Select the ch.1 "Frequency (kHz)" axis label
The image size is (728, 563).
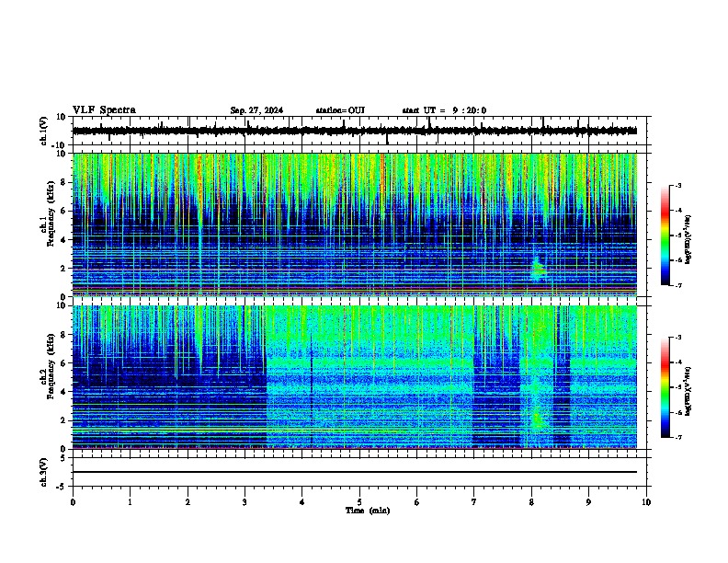pos(51,214)
